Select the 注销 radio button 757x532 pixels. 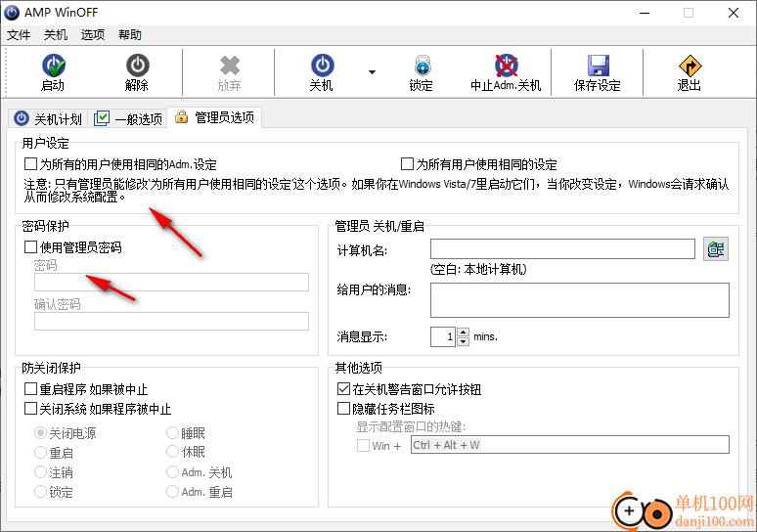coord(40,471)
